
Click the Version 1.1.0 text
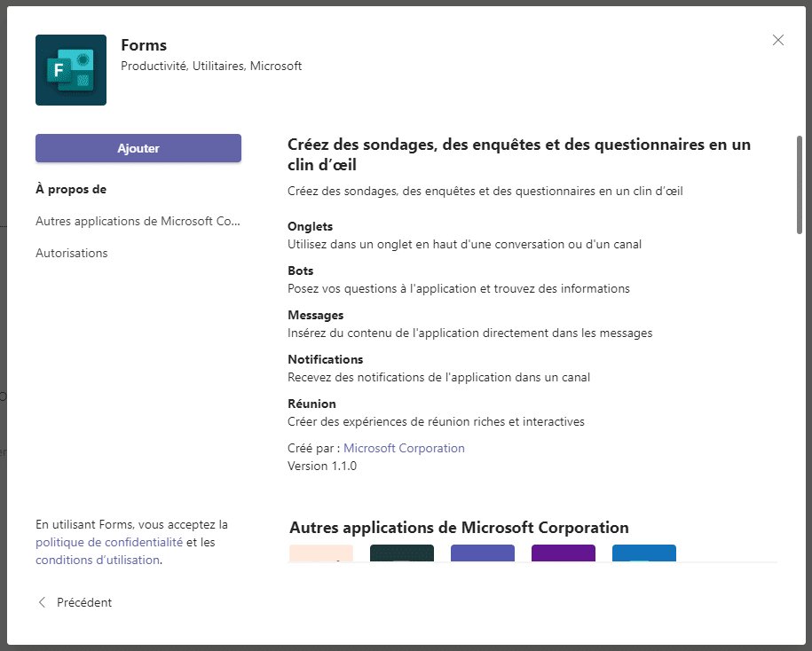[x=322, y=466]
